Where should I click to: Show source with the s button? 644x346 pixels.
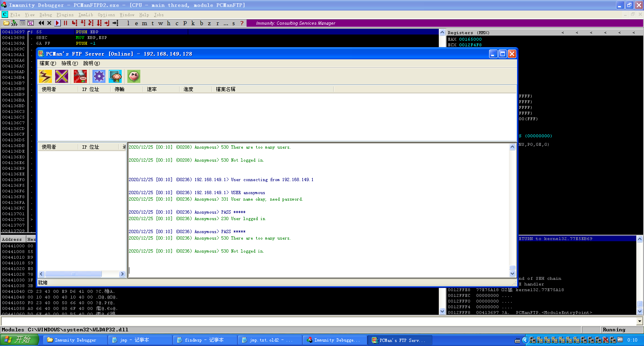pyautogui.click(x=234, y=23)
